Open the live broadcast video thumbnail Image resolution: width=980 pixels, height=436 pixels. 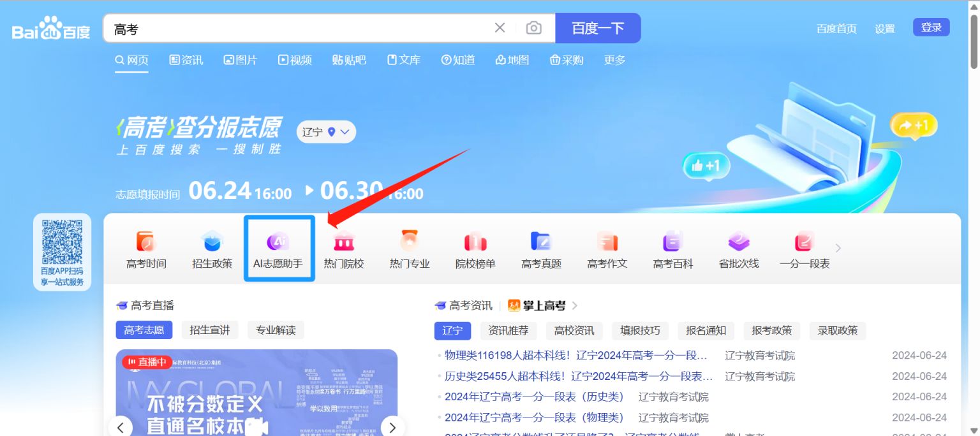(256, 393)
